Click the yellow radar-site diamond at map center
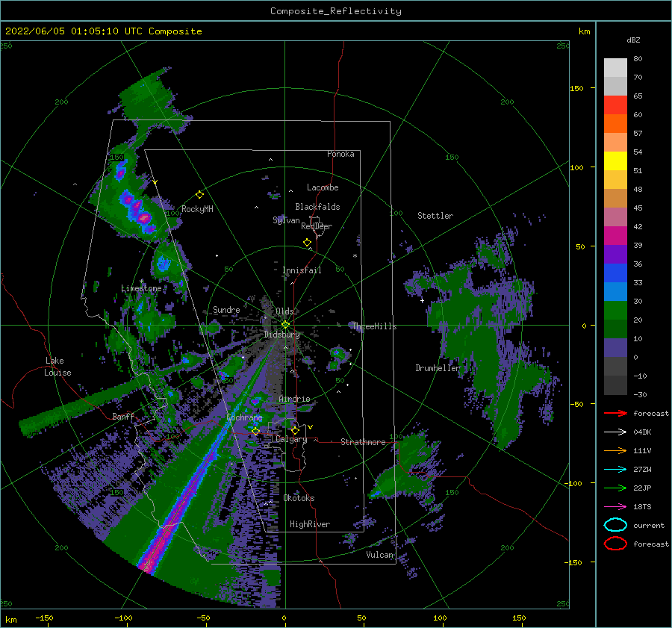Image resolution: width=672 pixels, height=628 pixels. click(285, 325)
